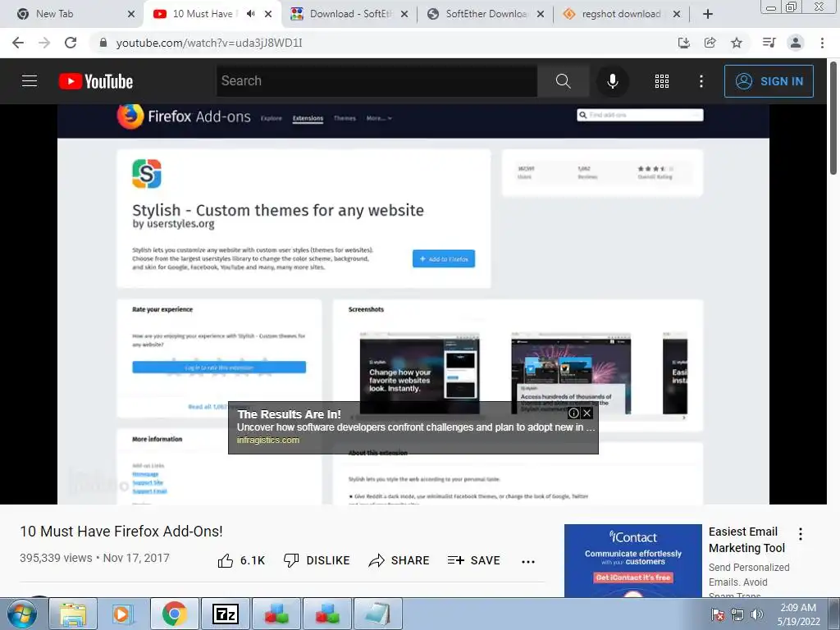Open the infragistics.com ad link

click(x=268, y=441)
